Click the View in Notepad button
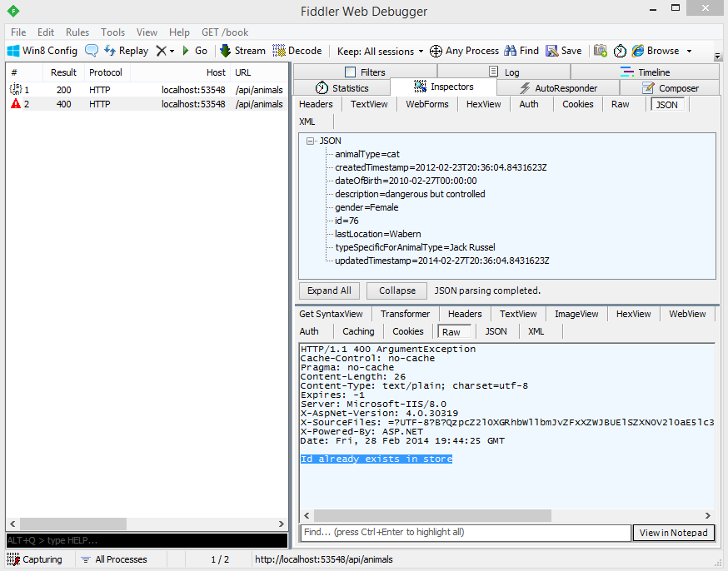This screenshot has height=571, width=728. [673, 533]
